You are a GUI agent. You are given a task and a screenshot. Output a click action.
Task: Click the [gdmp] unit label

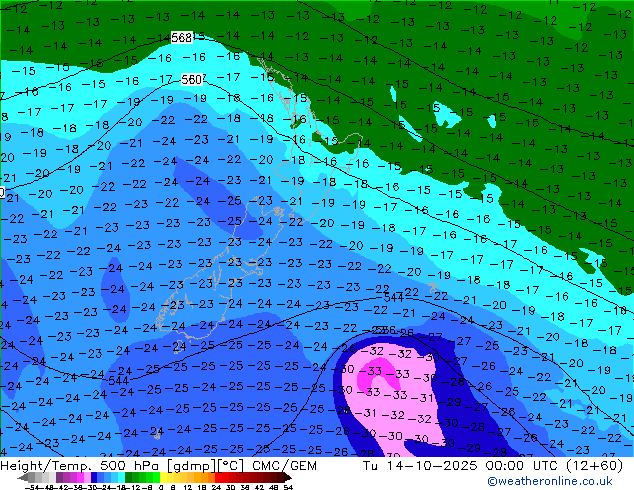click(192, 466)
